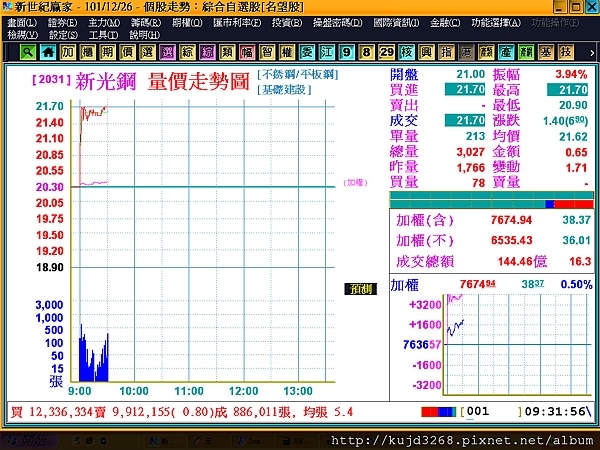Select the cyan 核 toolbar icon
The image size is (600, 450).
click(406, 52)
